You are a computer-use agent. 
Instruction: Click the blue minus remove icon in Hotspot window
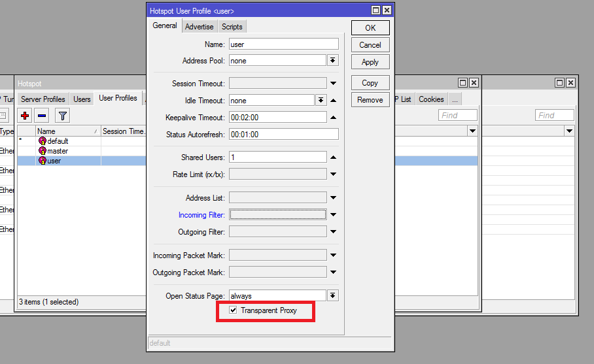pos(42,116)
